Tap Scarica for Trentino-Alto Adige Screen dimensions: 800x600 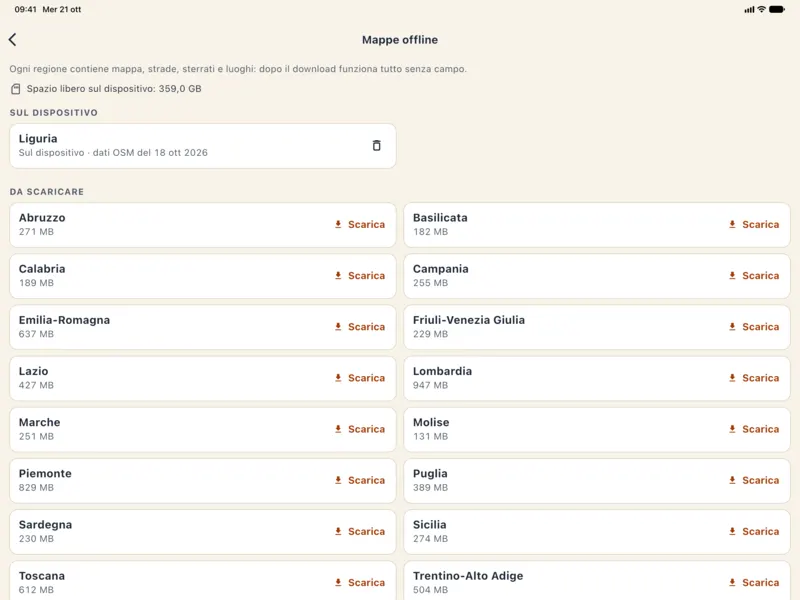pos(754,583)
